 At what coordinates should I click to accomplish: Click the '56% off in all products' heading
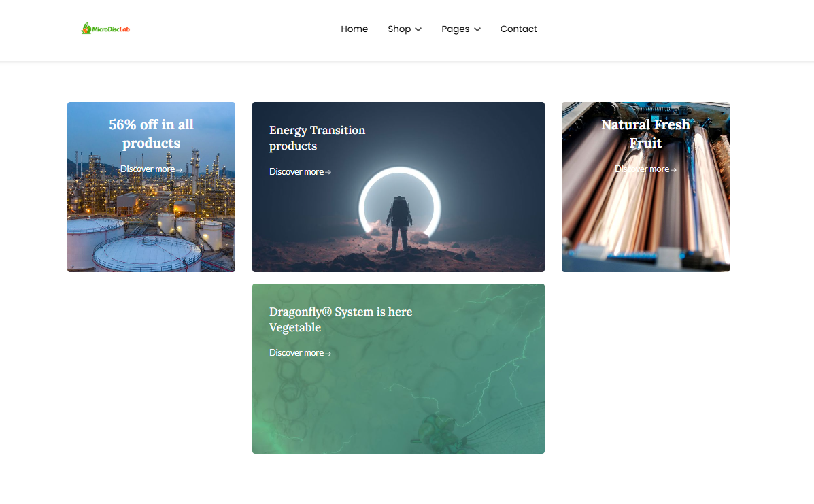point(151,134)
